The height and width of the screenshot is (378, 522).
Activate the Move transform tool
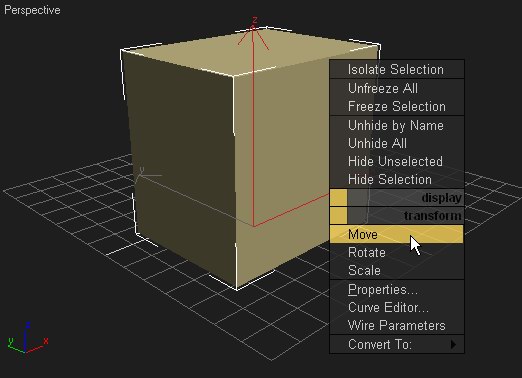click(x=397, y=234)
